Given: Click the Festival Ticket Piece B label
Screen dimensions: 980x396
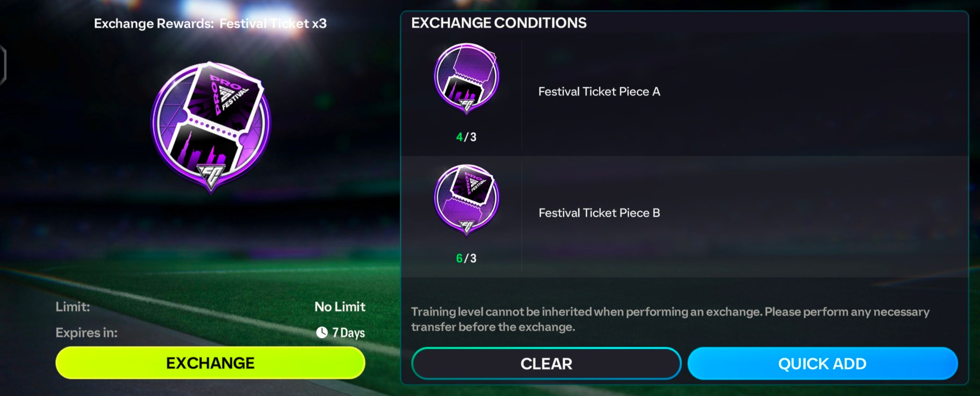Looking at the screenshot, I should pos(599,213).
